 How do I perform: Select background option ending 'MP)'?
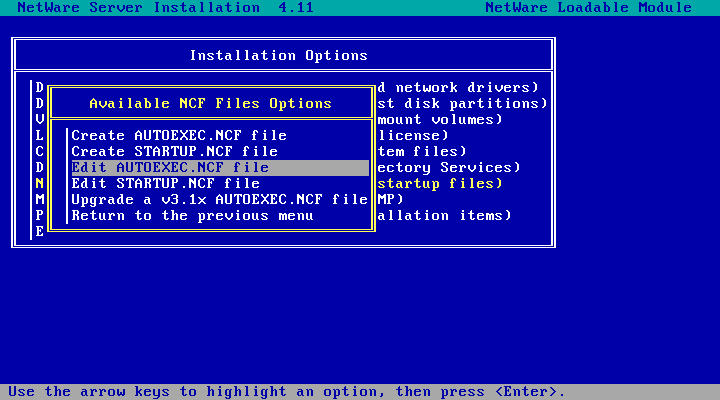coord(390,200)
